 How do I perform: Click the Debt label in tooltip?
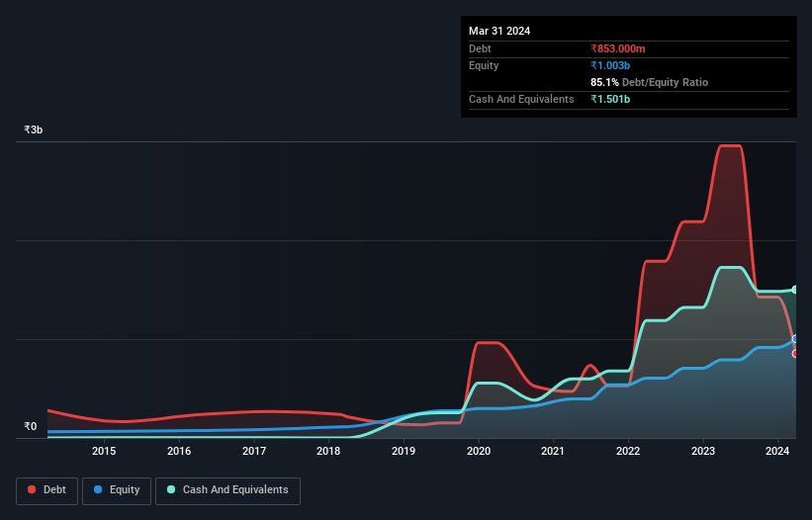coord(480,48)
